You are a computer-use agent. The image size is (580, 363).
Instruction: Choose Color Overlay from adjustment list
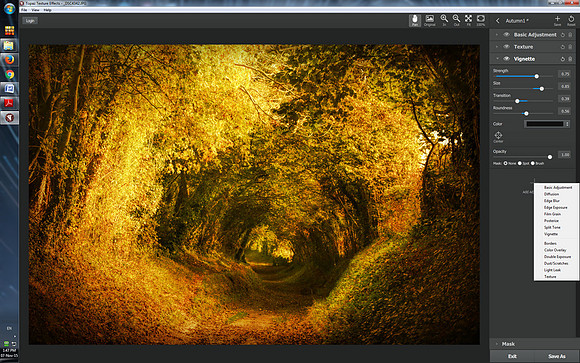[555, 250]
